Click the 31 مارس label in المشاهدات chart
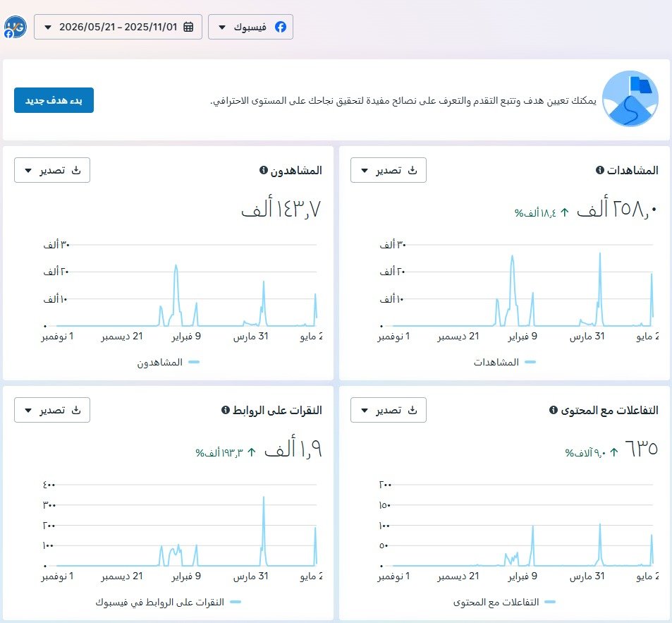 click(x=587, y=337)
